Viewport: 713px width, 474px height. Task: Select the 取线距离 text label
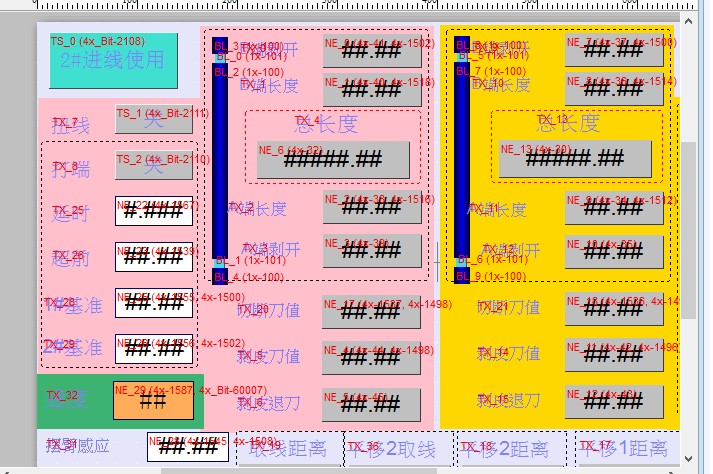pyautogui.click(x=287, y=449)
